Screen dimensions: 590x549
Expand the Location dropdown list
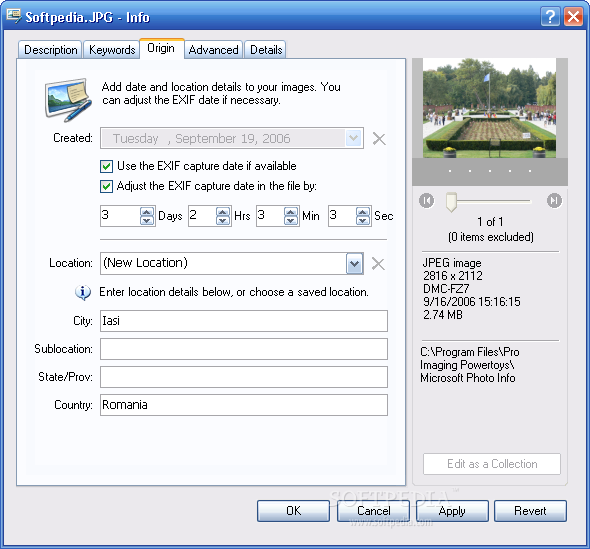click(x=354, y=263)
